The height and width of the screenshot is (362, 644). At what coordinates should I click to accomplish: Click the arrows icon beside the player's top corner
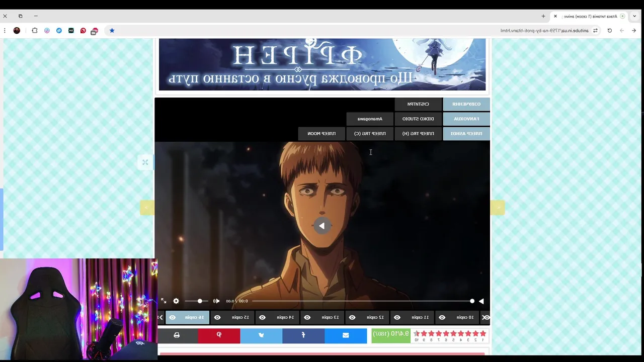[x=145, y=162]
